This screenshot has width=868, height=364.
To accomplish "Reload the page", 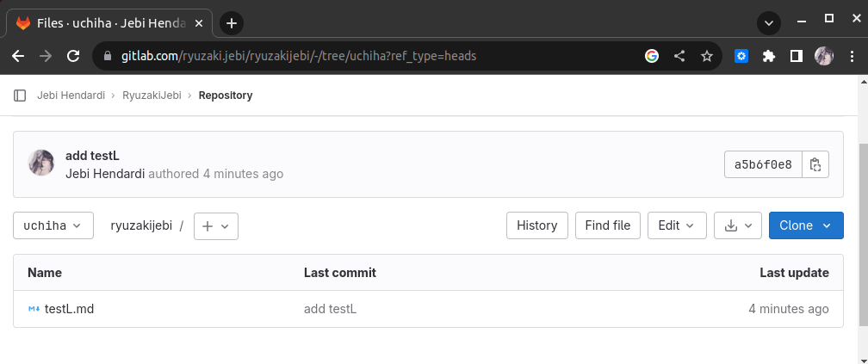I will click(x=73, y=56).
